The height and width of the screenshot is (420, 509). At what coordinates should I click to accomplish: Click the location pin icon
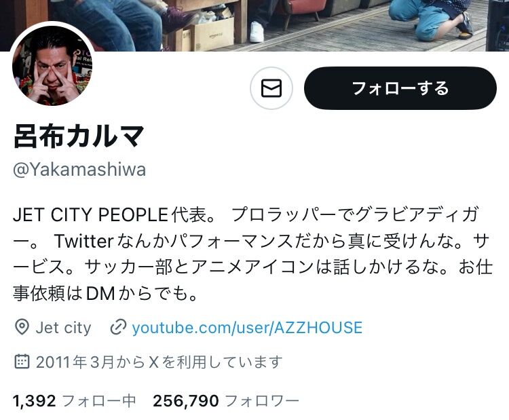tap(22, 327)
